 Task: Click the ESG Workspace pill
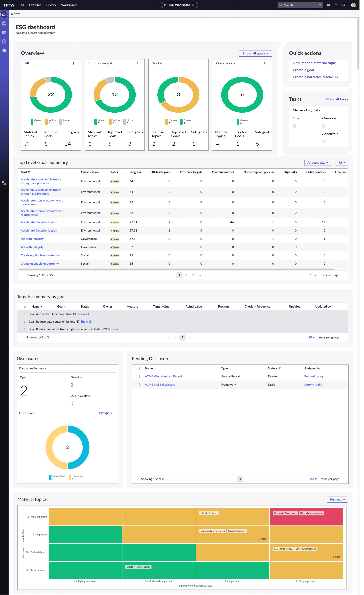pos(179,5)
